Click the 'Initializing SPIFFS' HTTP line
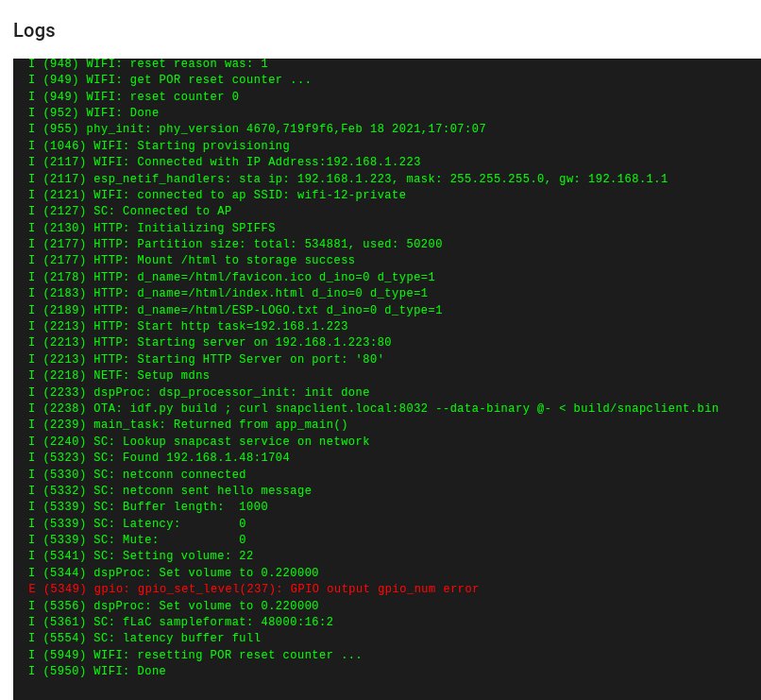This screenshot has width=761, height=700. coord(151,228)
